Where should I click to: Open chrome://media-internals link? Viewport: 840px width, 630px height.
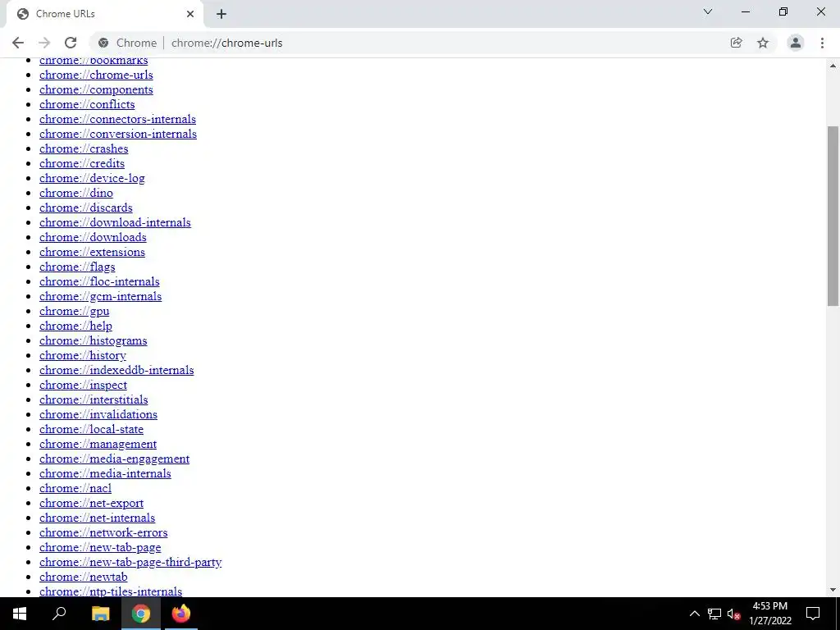(x=105, y=473)
